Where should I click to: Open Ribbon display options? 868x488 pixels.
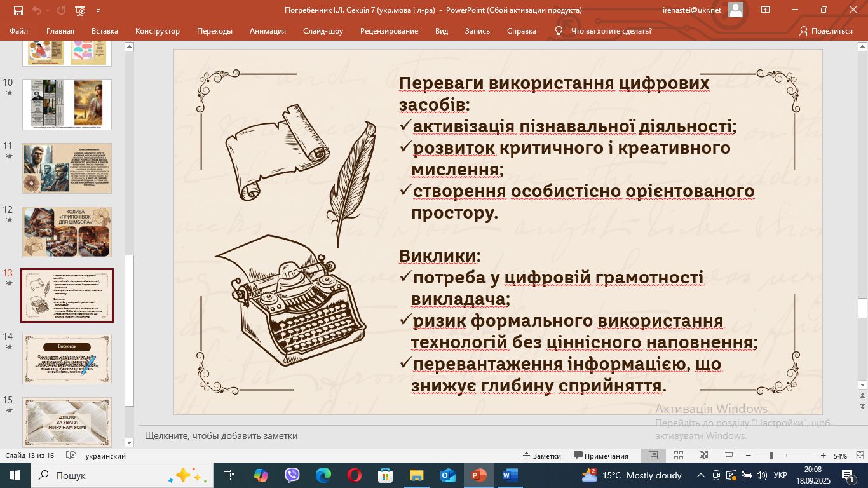[x=765, y=10]
